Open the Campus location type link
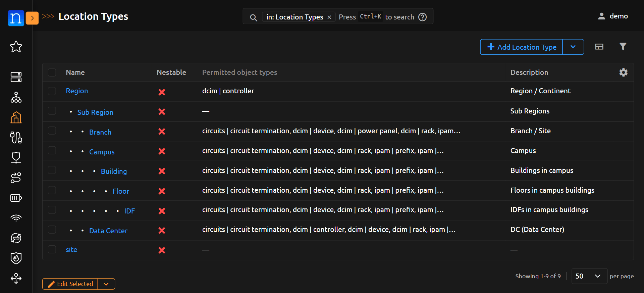This screenshot has height=293, width=644. coord(102,152)
